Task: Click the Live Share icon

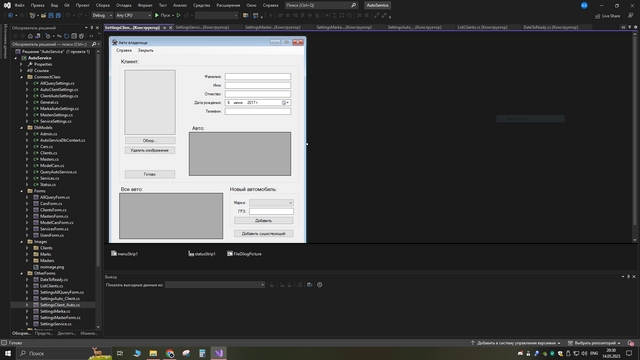Action: 607,16
